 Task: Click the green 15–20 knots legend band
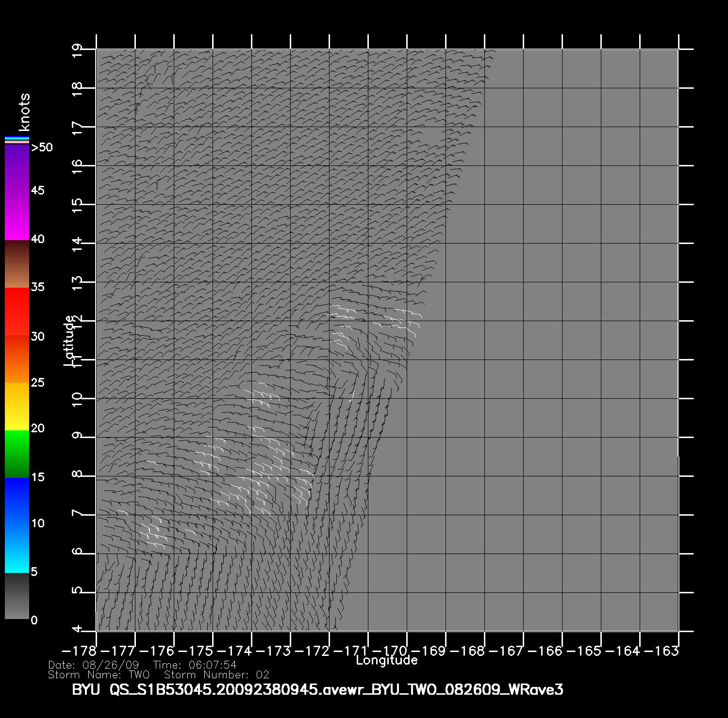(17, 454)
